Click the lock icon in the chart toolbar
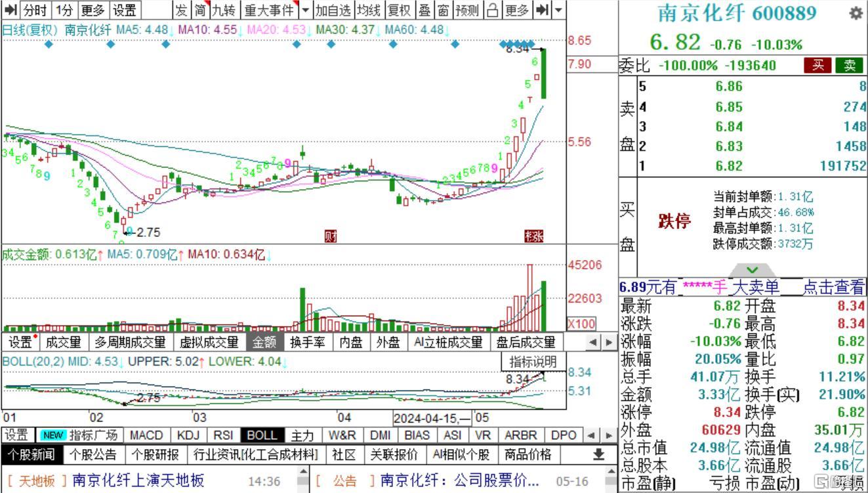 (492, 10)
